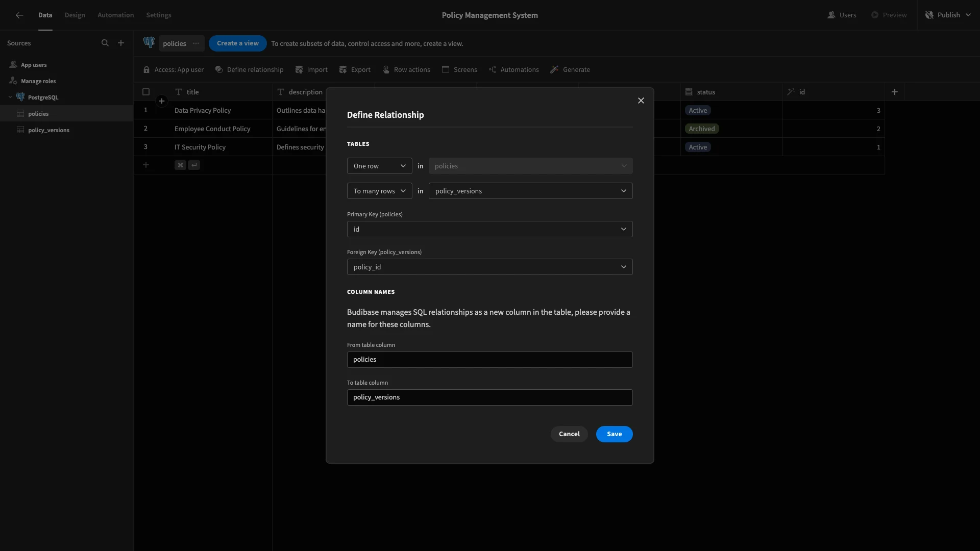
Task: Click the Import toolbar icon
Action: (299, 70)
